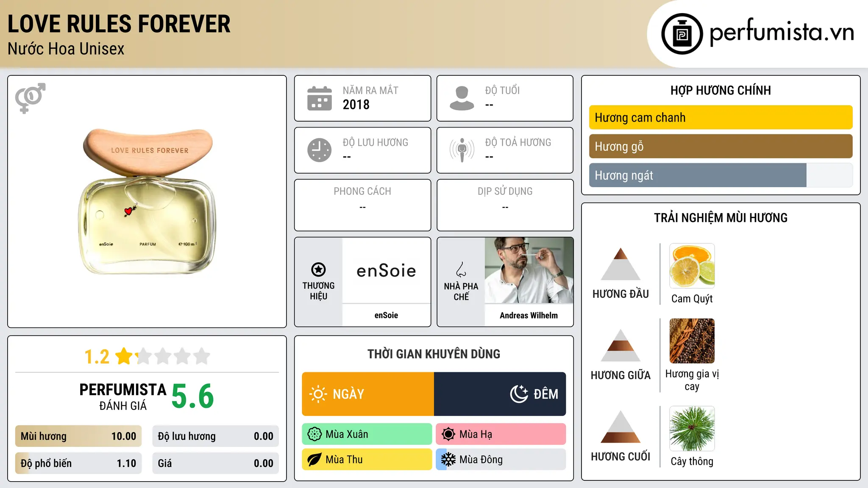The width and height of the screenshot is (868, 488).
Task: Click the Độ phổ biến score bar
Action: (78, 463)
